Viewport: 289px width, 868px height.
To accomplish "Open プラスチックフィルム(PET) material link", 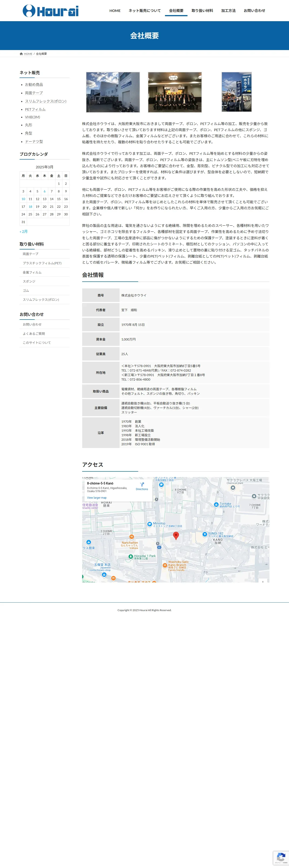I will click(44, 263).
